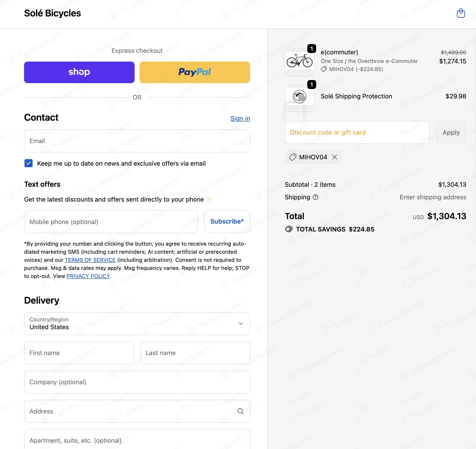Screen dimensions: 476x449
Task: Uncheck the email news and offers checkbox
Action: (x=29, y=163)
